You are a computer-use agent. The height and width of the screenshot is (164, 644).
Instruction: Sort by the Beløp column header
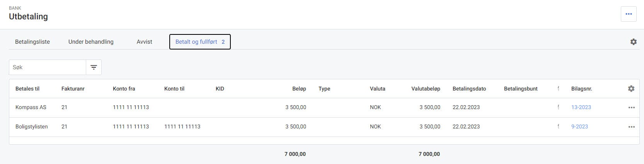tap(299, 89)
